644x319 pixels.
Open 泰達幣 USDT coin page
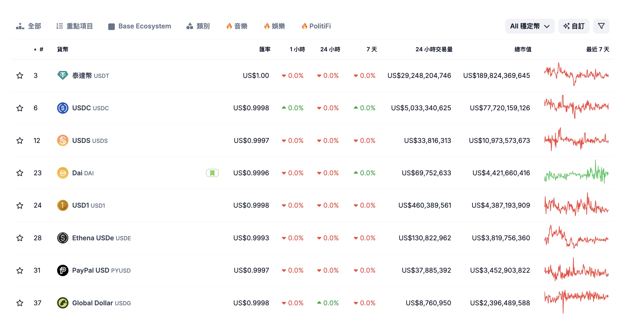tap(91, 76)
